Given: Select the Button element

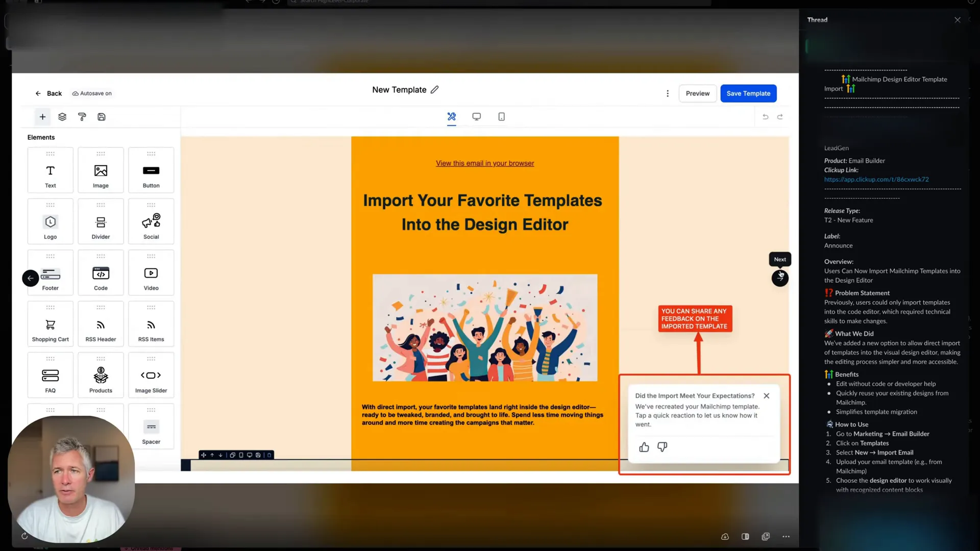Looking at the screenshot, I should (151, 170).
